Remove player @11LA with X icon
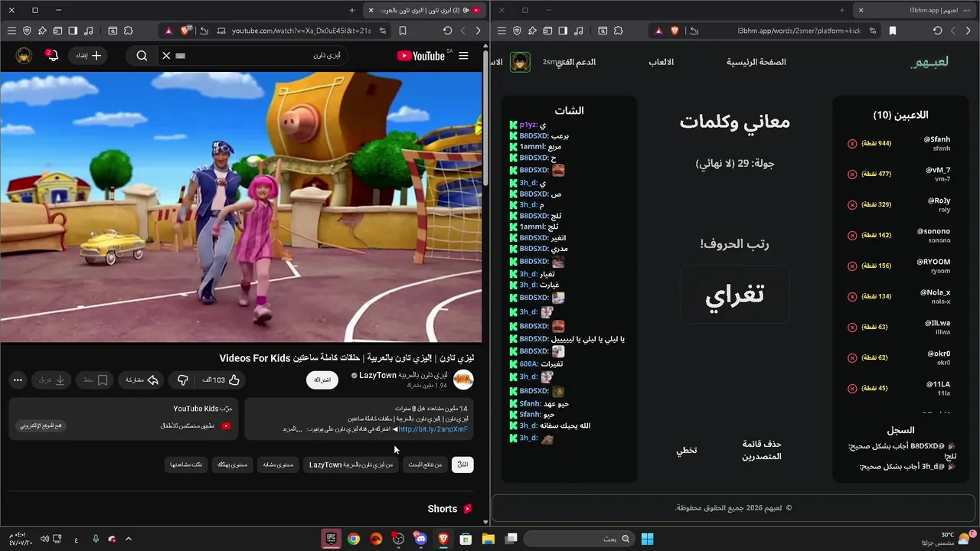The height and width of the screenshot is (551, 980). click(852, 388)
